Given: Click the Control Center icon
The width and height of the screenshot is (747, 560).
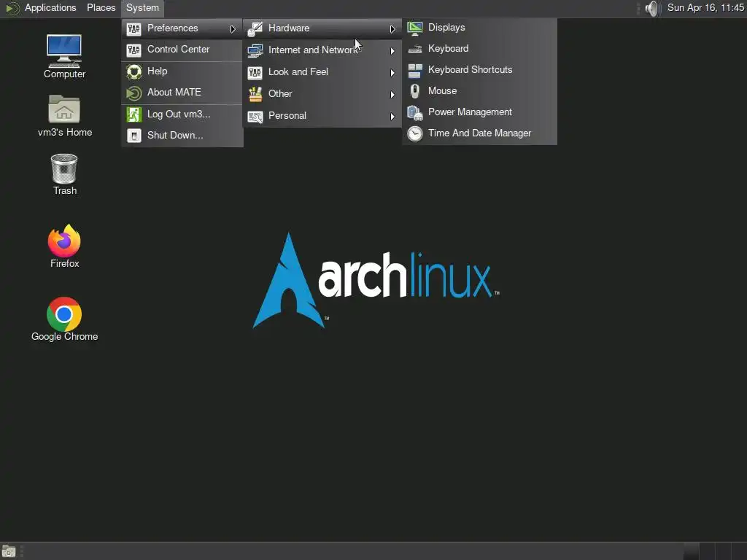Looking at the screenshot, I should point(134,50).
